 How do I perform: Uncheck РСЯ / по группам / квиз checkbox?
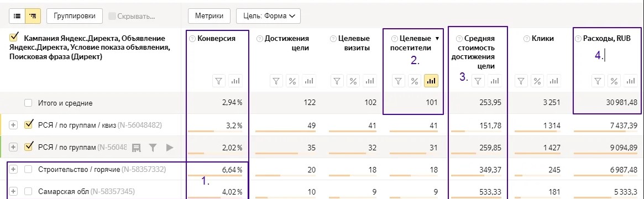(x=28, y=125)
